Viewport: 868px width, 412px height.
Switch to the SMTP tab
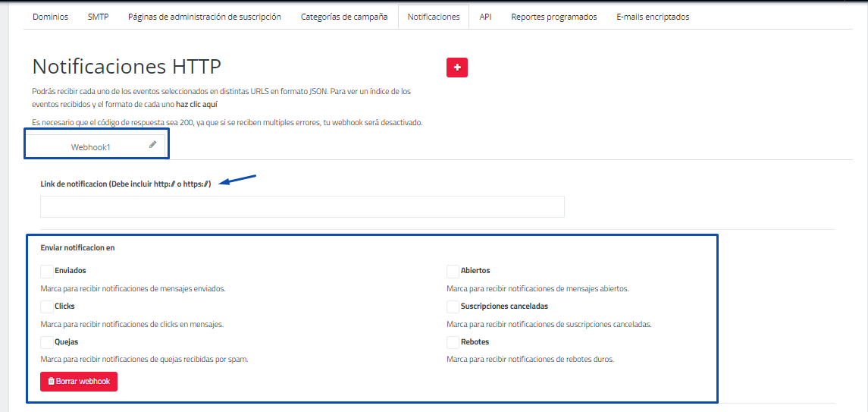pos(98,17)
